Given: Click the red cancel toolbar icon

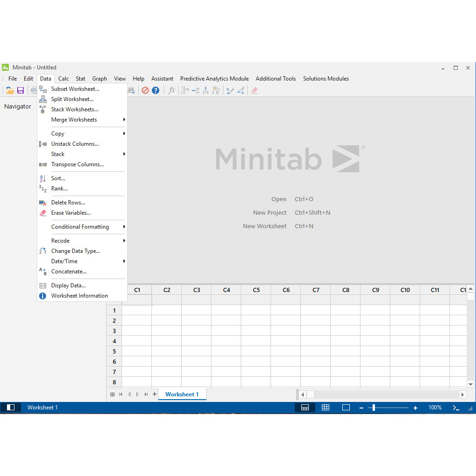Looking at the screenshot, I should click(145, 90).
